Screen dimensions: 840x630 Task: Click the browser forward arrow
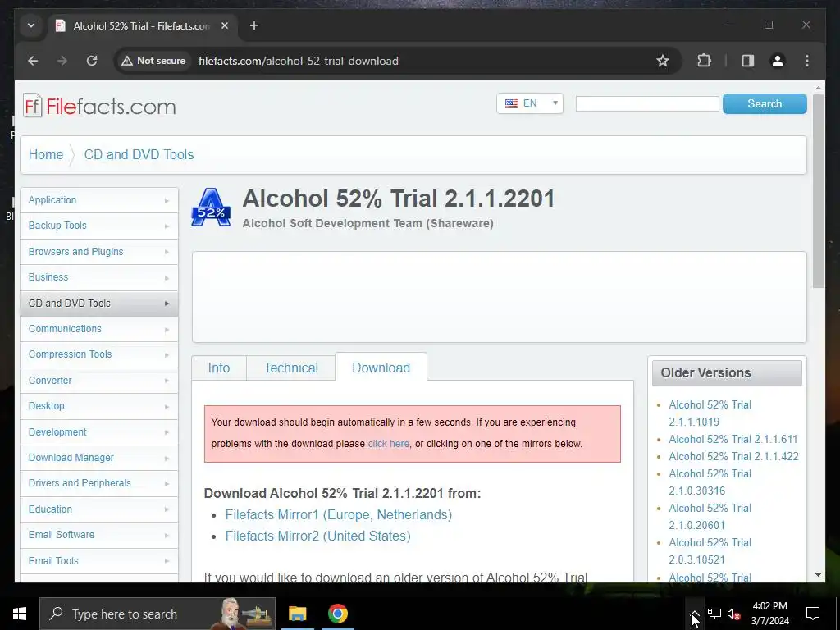pyautogui.click(x=62, y=61)
